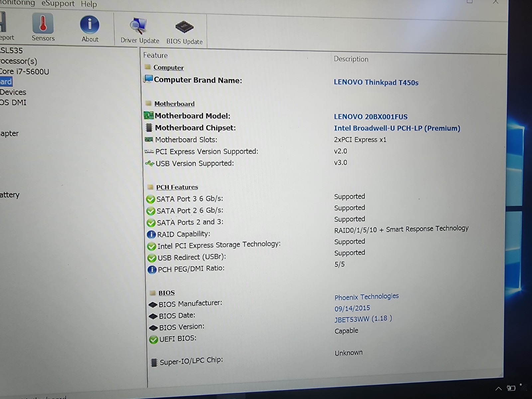Select the highlighted Motherboard tree item

click(6, 82)
